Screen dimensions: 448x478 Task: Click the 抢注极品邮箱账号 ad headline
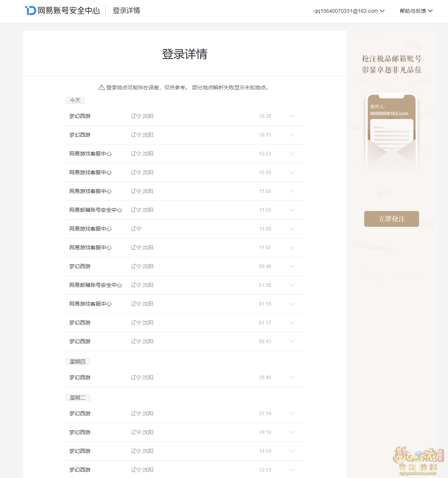coord(392,59)
